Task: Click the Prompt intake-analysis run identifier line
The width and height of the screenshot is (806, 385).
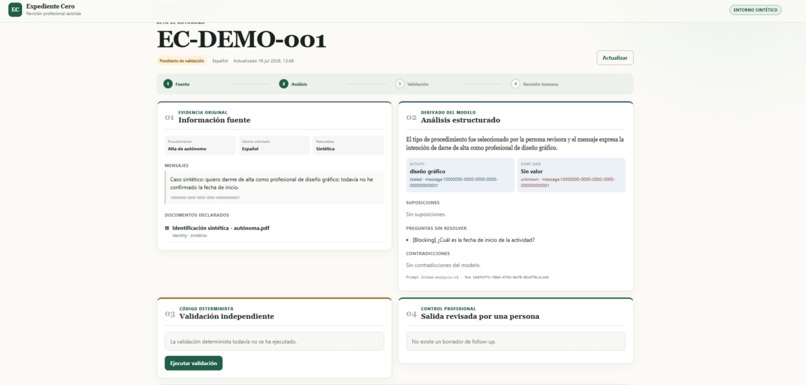Action: pos(477,277)
